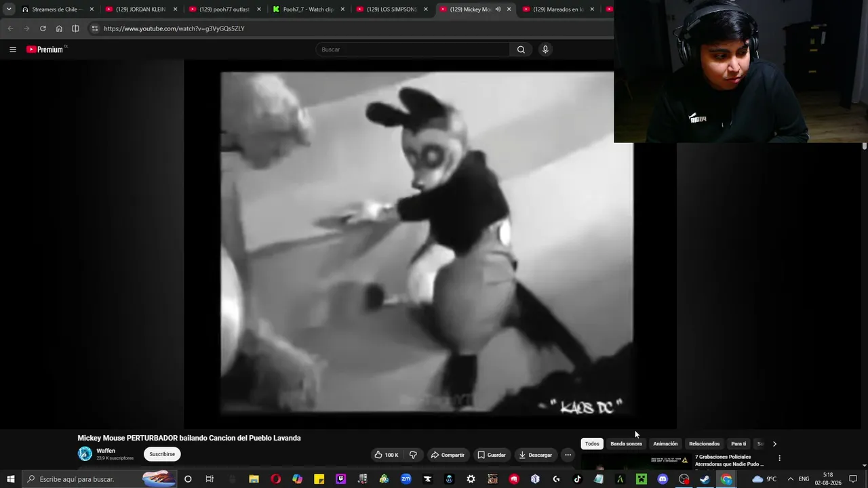Screen dimensions: 868x488
Task: Download the video with 'Descargar'
Action: [x=535, y=455]
